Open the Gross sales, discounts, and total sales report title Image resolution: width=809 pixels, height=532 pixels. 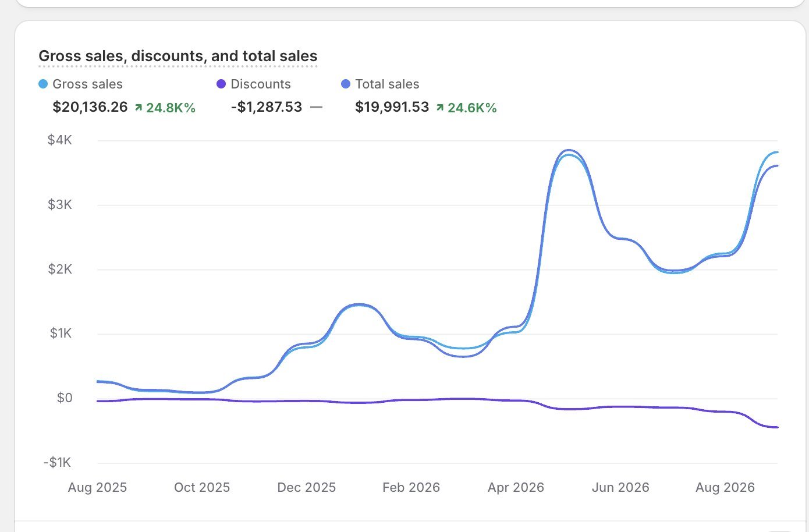coord(178,56)
